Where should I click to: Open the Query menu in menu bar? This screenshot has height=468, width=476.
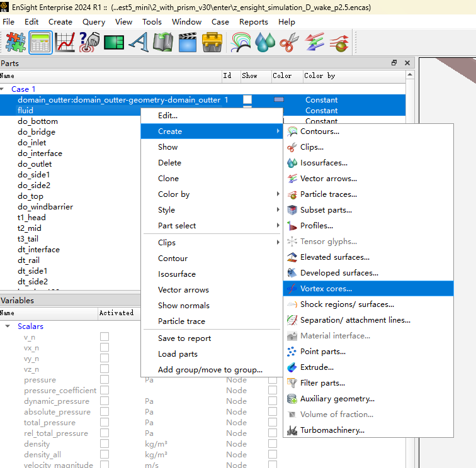[x=94, y=21]
